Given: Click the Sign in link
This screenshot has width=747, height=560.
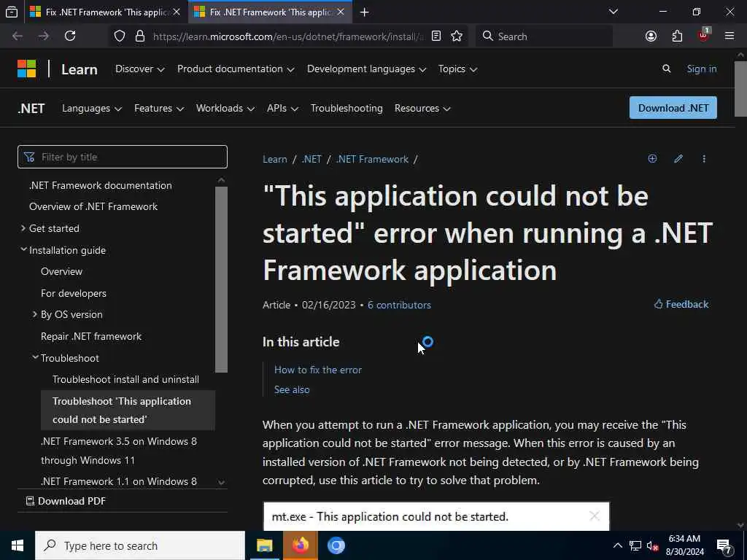Looking at the screenshot, I should pyautogui.click(x=702, y=69).
